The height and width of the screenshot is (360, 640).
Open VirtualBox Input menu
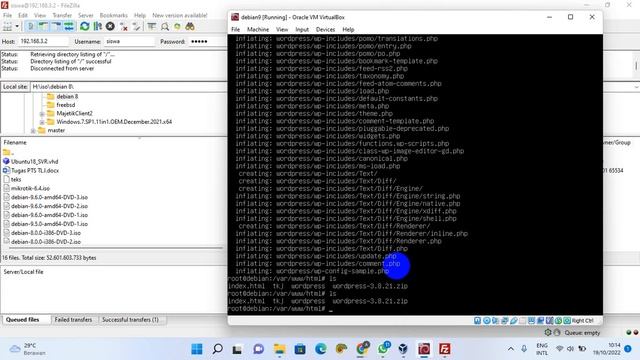[x=302, y=29]
